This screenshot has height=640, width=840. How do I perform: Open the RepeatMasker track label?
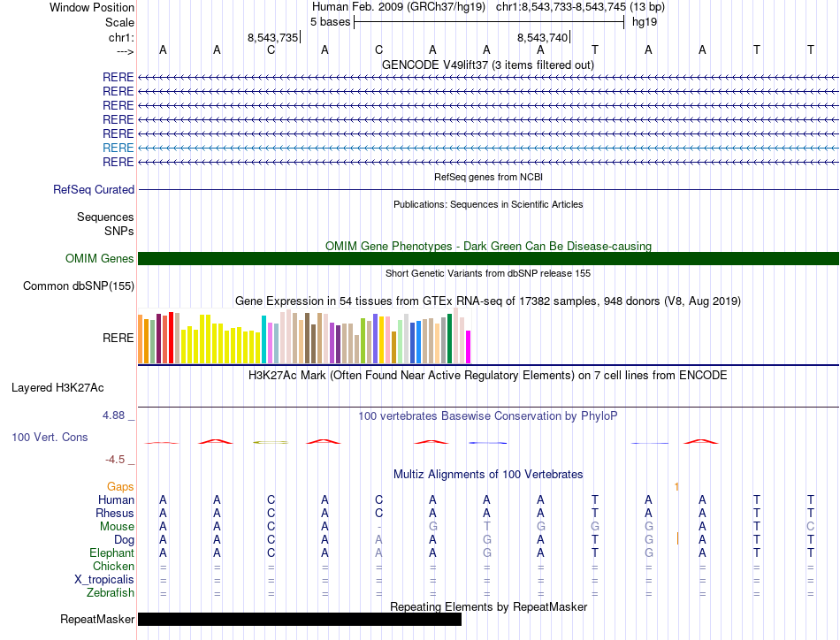coord(97,619)
